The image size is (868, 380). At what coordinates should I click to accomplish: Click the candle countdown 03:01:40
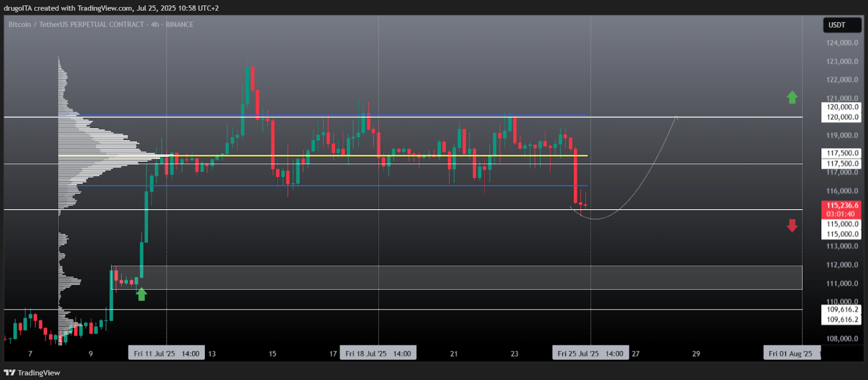coord(841,214)
